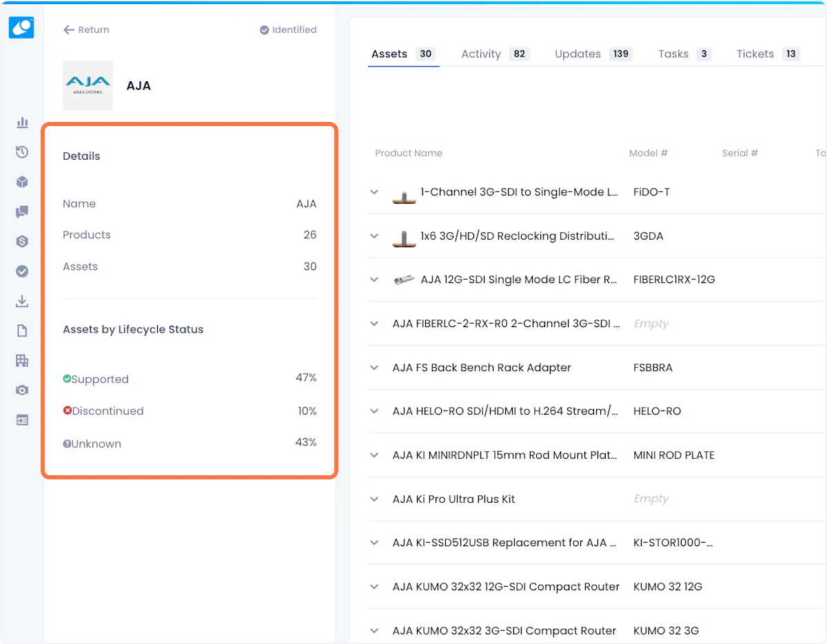Click the Discontinued red status icon
Image resolution: width=827 pixels, height=644 pixels.
click(68, 411)
